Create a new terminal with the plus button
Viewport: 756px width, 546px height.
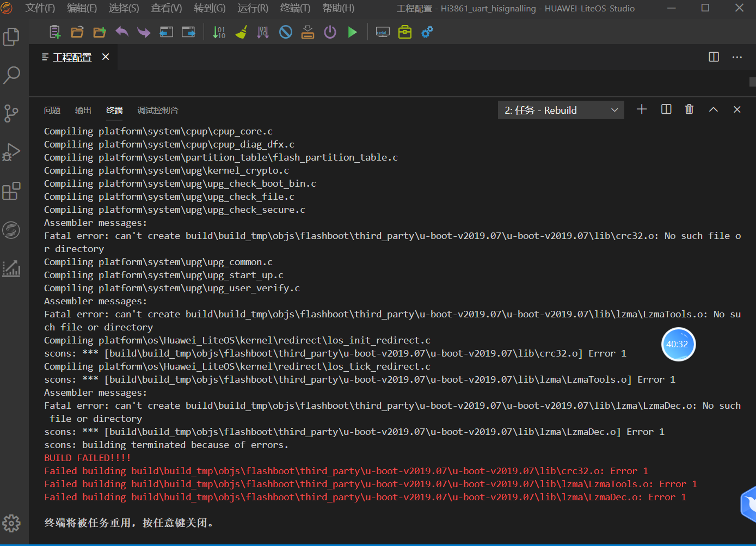coord(642,109)
